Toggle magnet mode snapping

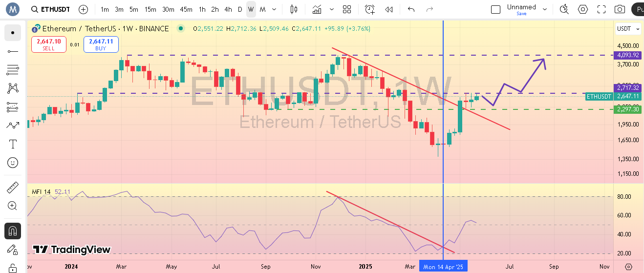pyautogui.click(x=13, y=231)
